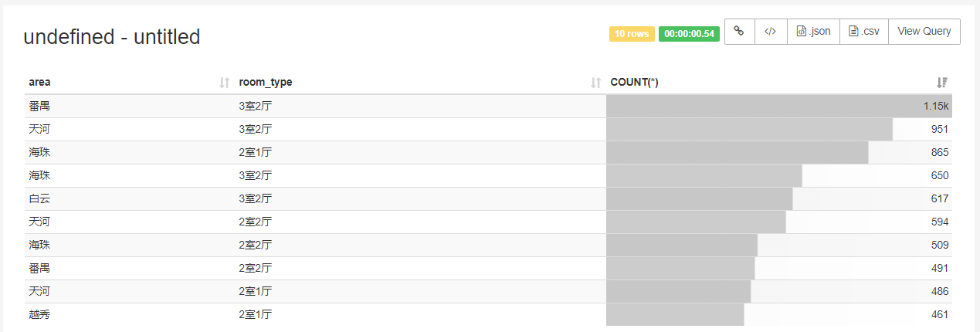The height and width of the screenshot is (332, 980).
Task: Click the short-link chain icon button
Action: [739, 32]
